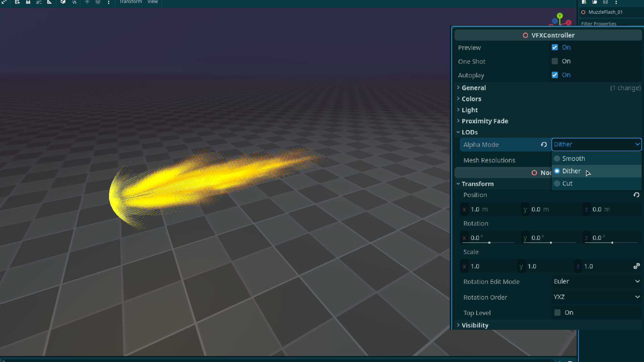The image size is (644, 362).
Task: Click the Scale link-values chain icon
Action: 636,266
